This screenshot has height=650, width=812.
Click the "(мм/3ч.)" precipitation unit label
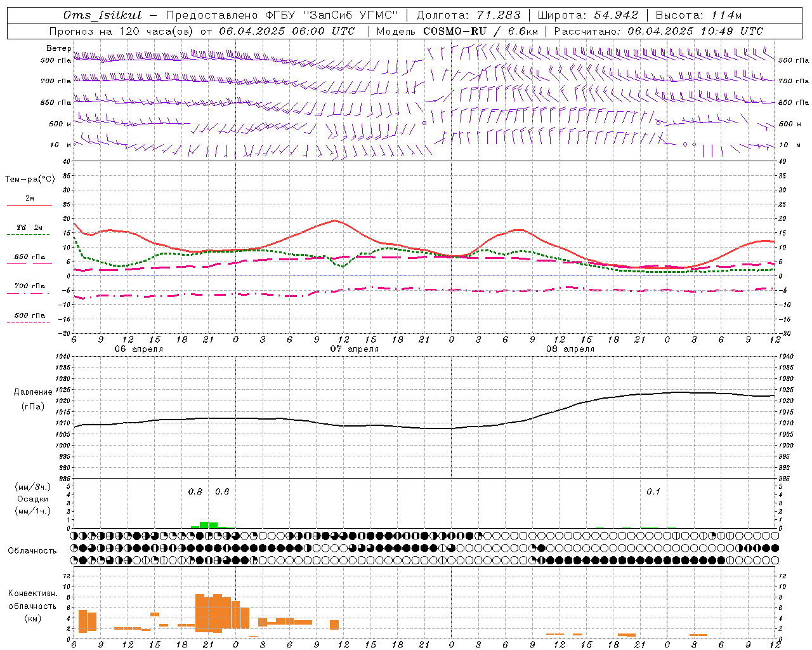[x=33, y=487]
